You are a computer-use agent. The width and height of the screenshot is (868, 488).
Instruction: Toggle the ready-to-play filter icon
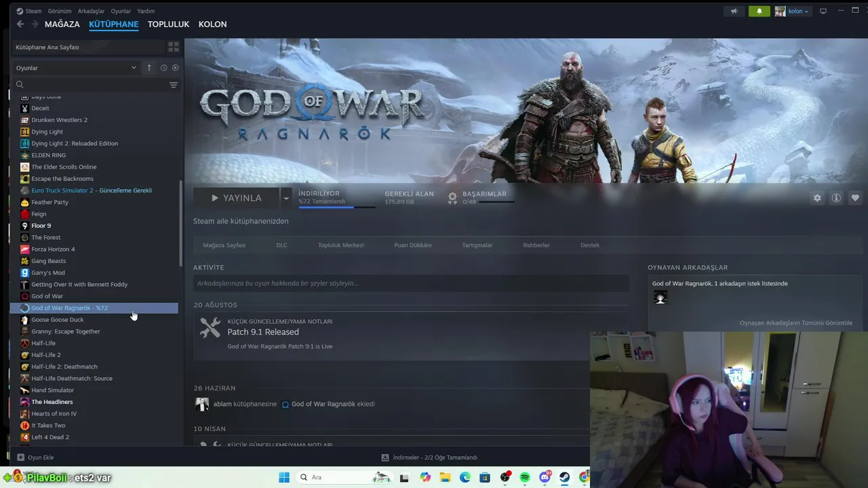click(x=175, y=68)
